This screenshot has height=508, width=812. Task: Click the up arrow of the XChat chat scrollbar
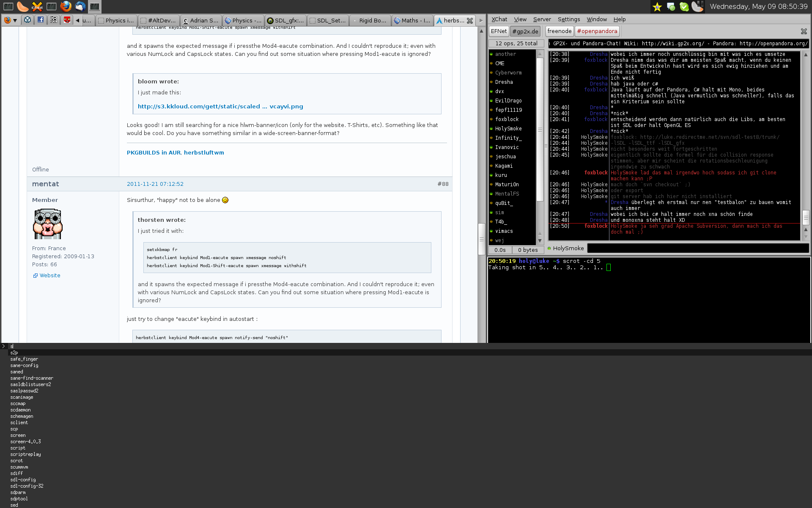coord(806,55)
